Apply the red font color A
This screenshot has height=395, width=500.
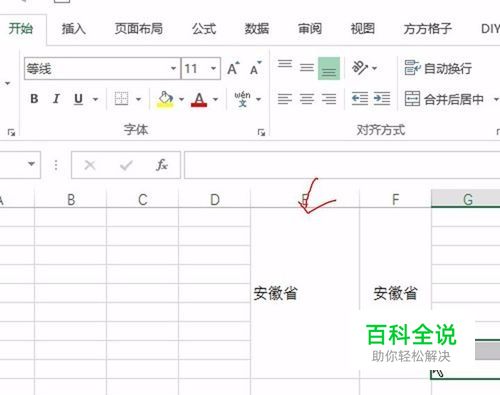click(x=199, y=99)
